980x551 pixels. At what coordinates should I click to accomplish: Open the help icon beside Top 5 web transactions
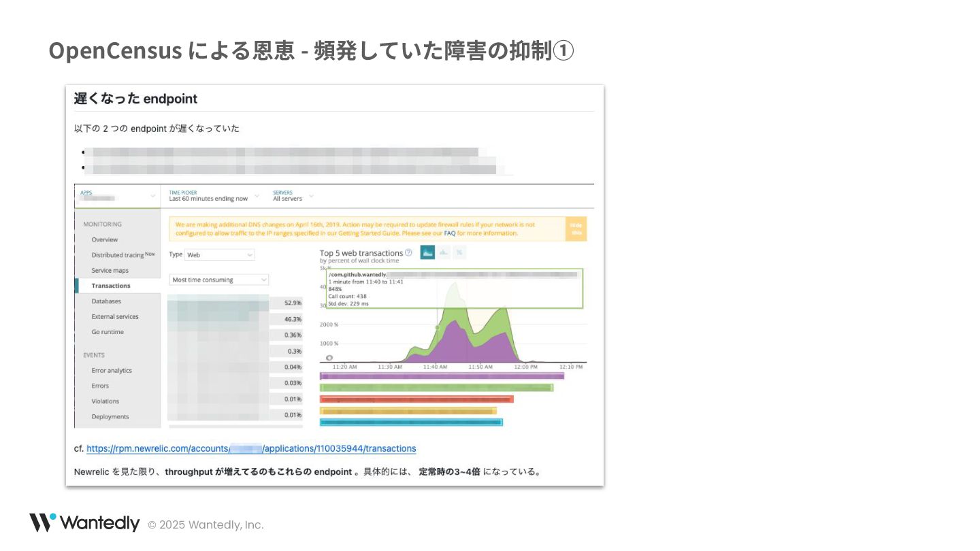coord(408,252)
